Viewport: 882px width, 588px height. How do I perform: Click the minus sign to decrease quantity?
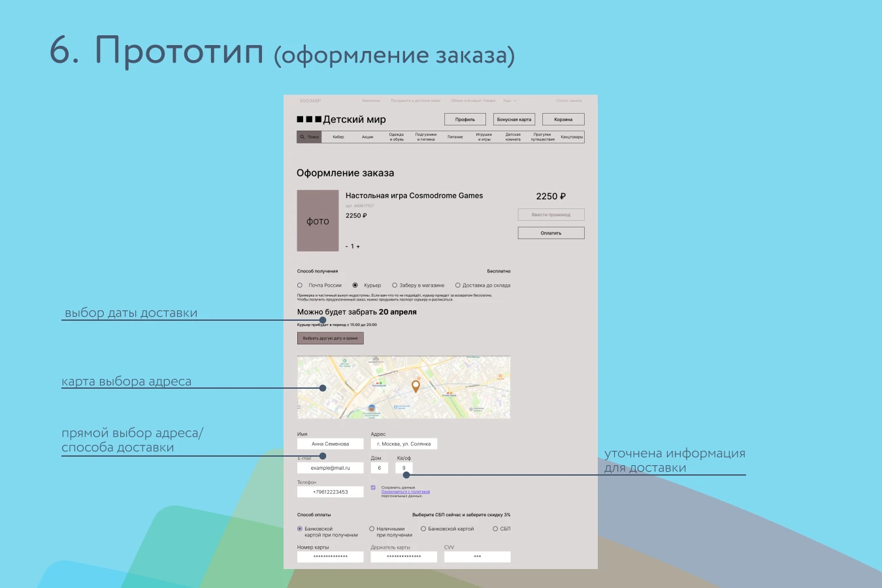[346, 247]
